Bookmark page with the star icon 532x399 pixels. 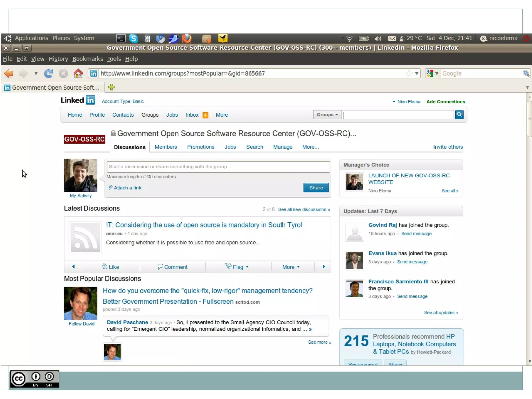coord(409,74)
